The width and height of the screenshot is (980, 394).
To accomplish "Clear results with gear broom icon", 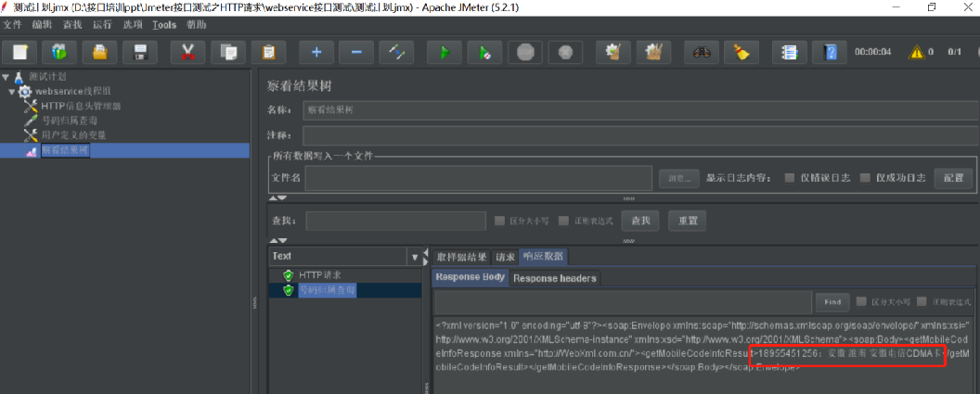I will coord(613,52).
